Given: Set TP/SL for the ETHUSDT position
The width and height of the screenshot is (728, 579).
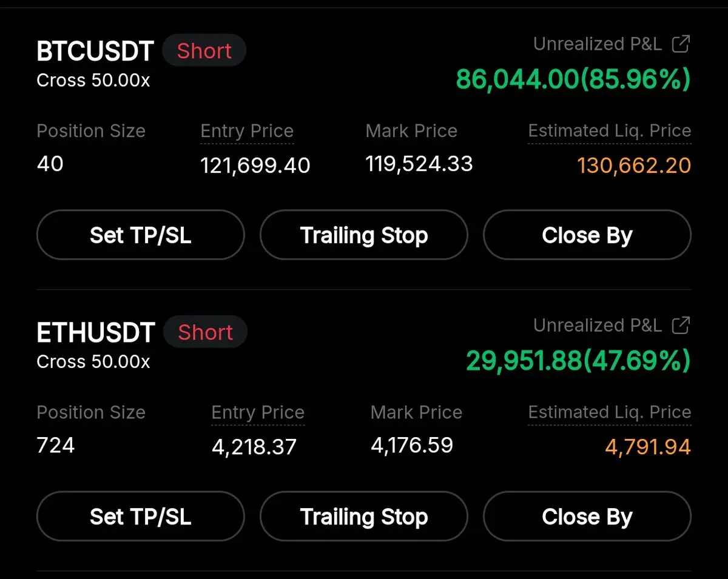Looking at the screenshot, I should tap(141, 517).
